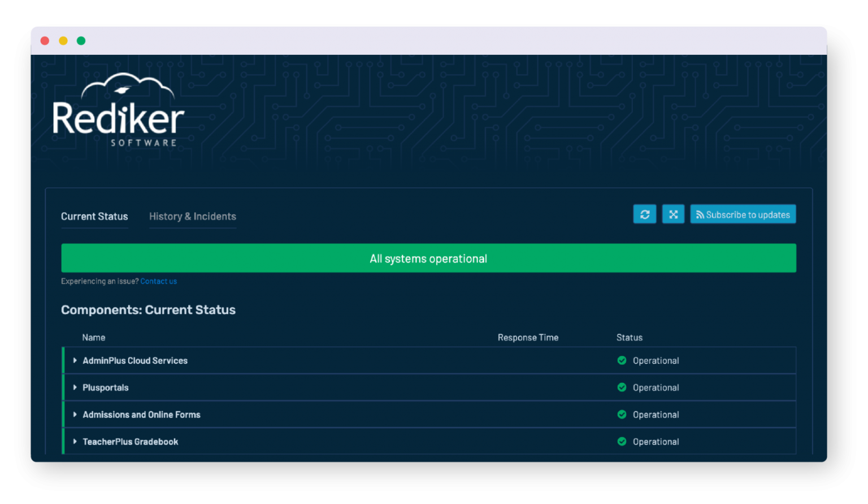Open the History & Incidents tab
Viewport: 868px width, 504px height.
coord(192,217)
